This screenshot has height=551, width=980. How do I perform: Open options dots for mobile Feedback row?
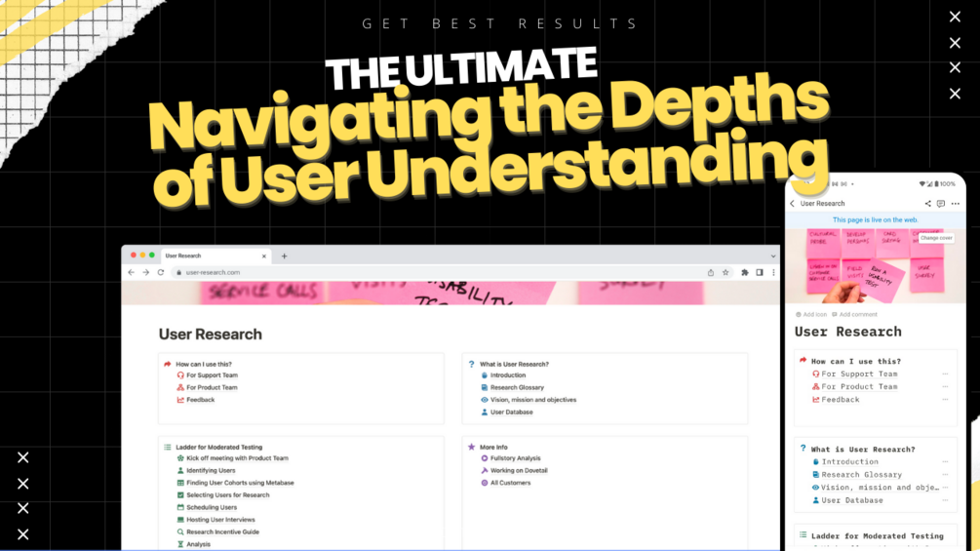(945, 399)
